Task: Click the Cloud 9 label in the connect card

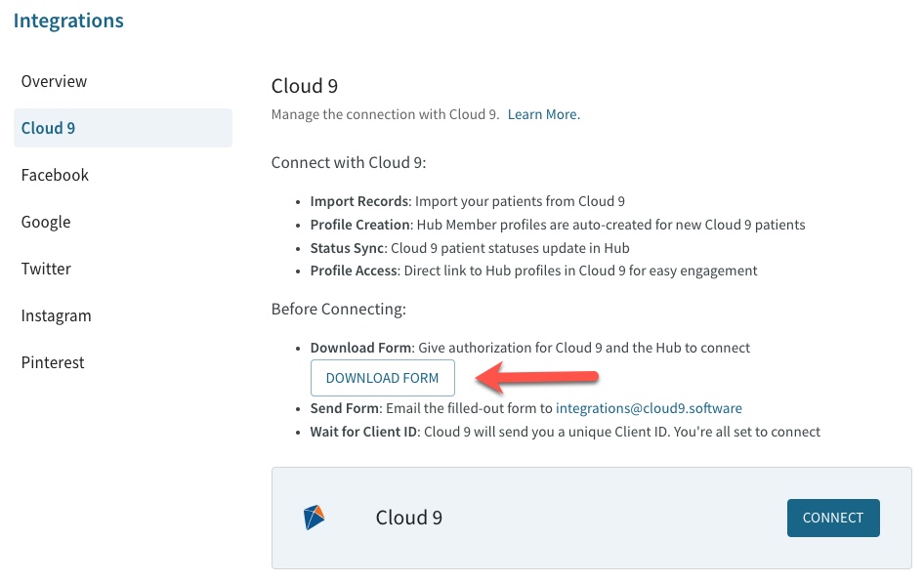Action: [408, 518]
